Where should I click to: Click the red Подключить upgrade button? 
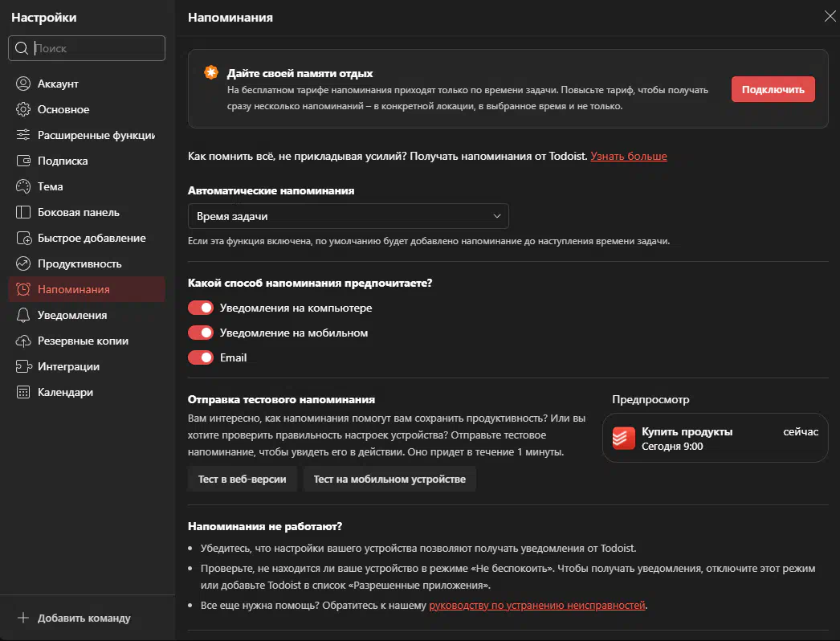(x=773, y=89)
